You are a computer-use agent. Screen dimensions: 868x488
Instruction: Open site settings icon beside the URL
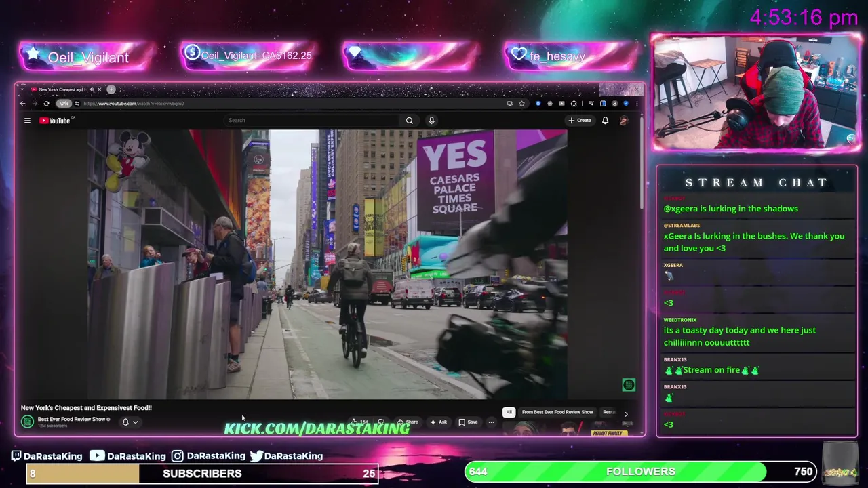click(x=77, y=104)
